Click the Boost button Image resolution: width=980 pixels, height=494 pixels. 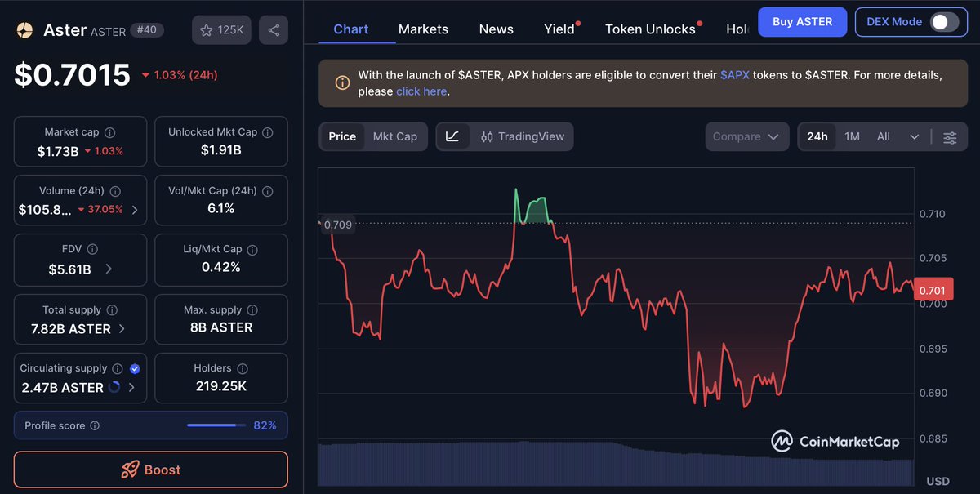pyautogui.click(x=151, y=470)
